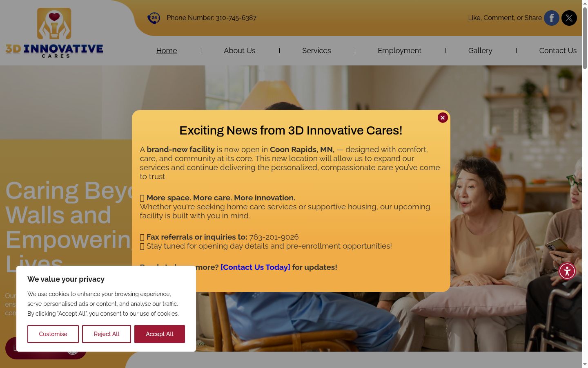Close the Exciting News popup

[x=443, y=118]
